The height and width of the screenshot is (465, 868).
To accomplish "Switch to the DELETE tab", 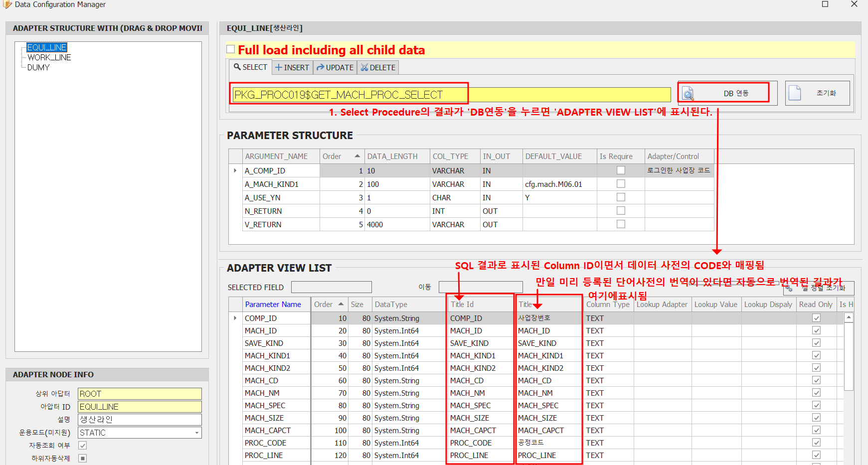I will [378, 67].
